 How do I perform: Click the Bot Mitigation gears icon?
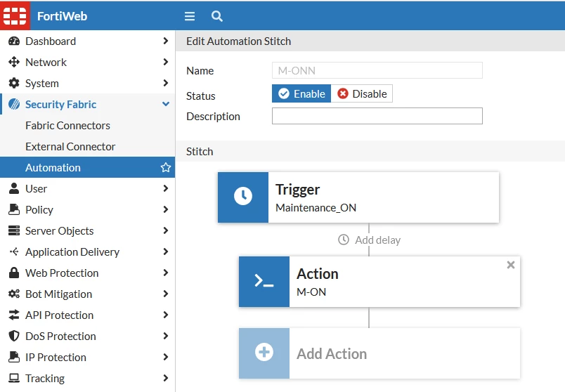(x=14, y=294)
